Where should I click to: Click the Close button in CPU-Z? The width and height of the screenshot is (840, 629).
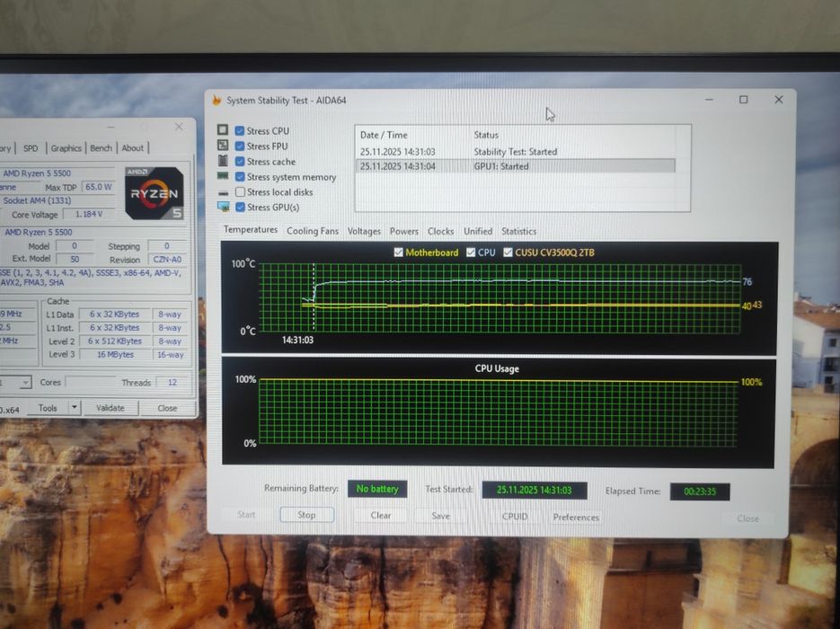(x=167, y=408)
